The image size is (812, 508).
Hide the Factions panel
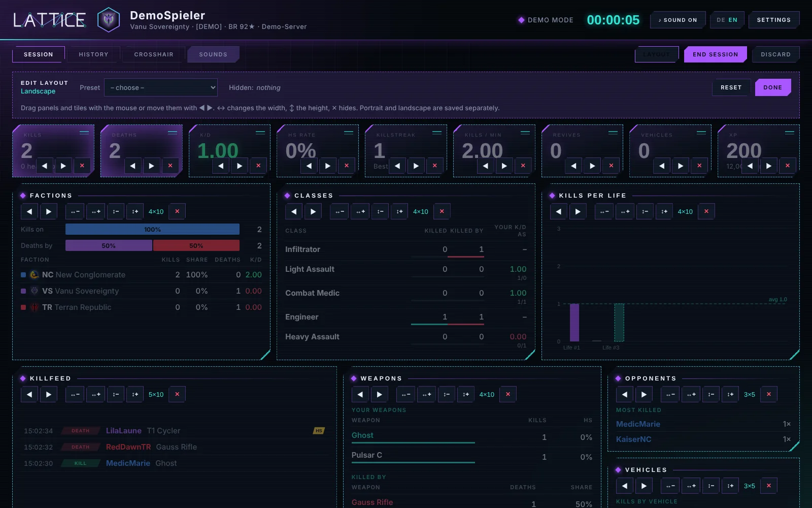(177, 211)
